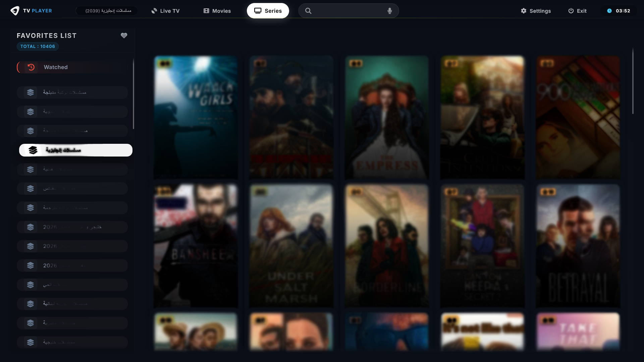Open the English series (2039) header selector

coord(106,11)
